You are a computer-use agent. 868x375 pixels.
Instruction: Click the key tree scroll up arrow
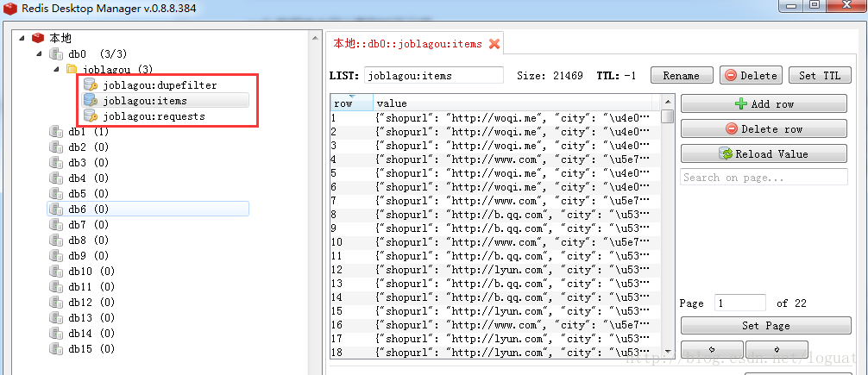tap(314, 38)
